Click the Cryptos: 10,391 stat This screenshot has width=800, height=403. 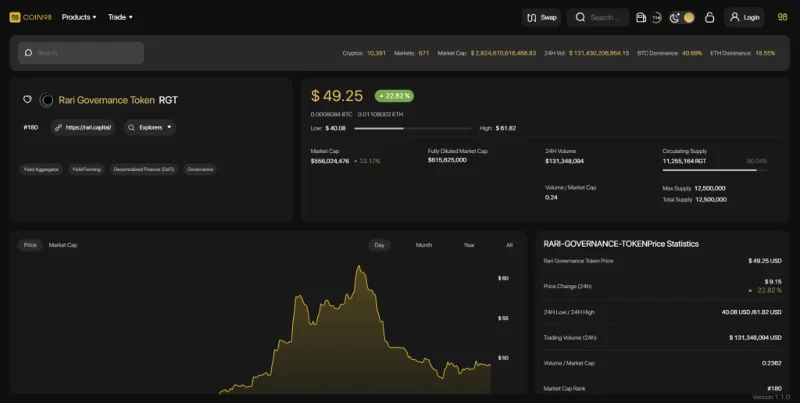[364, 53]
